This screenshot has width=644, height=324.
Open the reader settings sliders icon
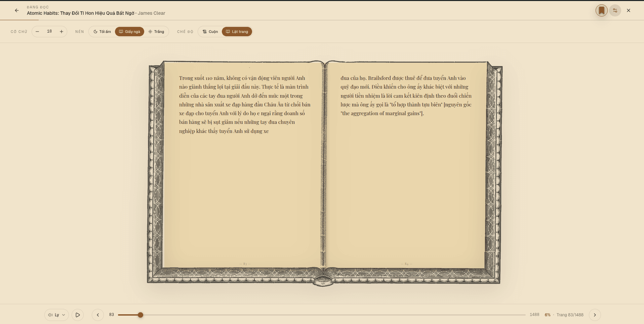(615, 10)
